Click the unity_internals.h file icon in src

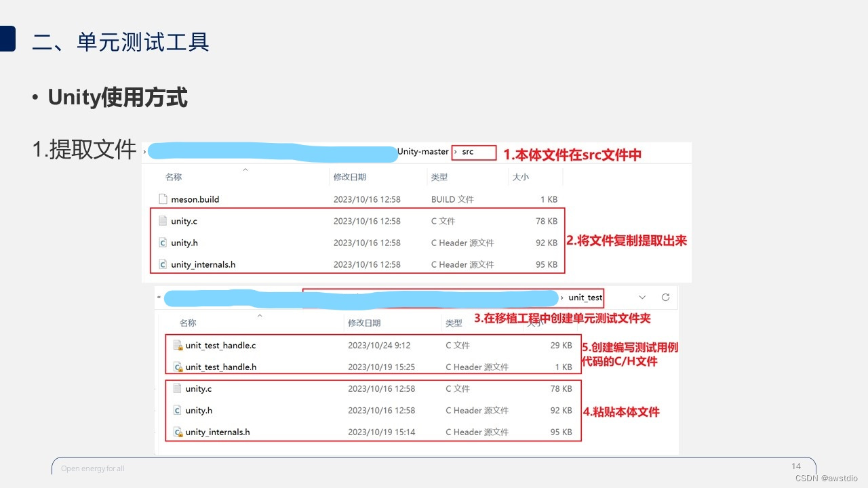pos(163,264)
